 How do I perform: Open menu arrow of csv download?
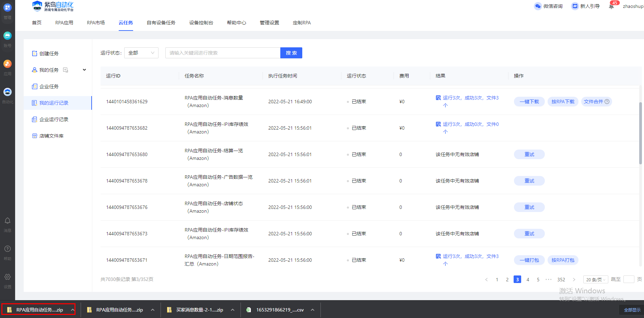click(313, 310)
